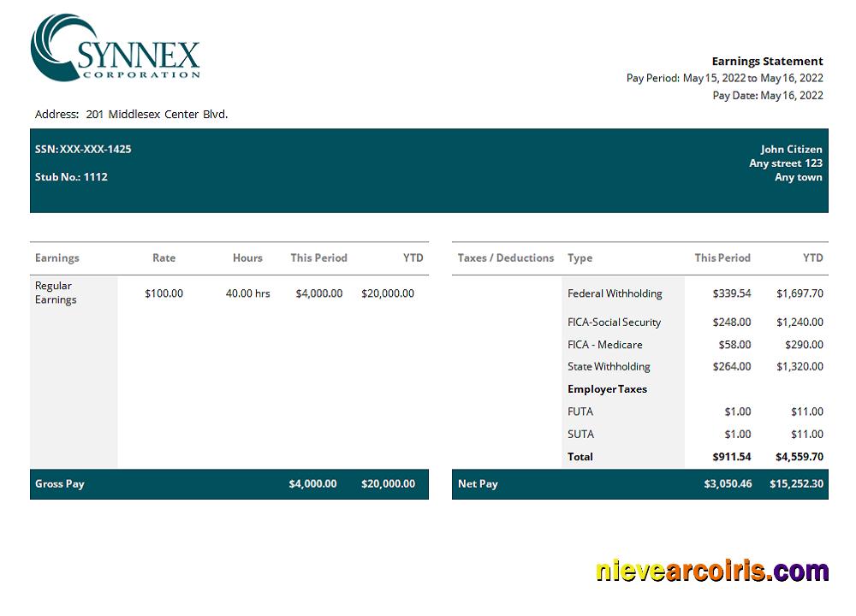Viewport: 856px width, 616px height.
Task: Select the Employer Taxes section label
Action: (607, 388)
